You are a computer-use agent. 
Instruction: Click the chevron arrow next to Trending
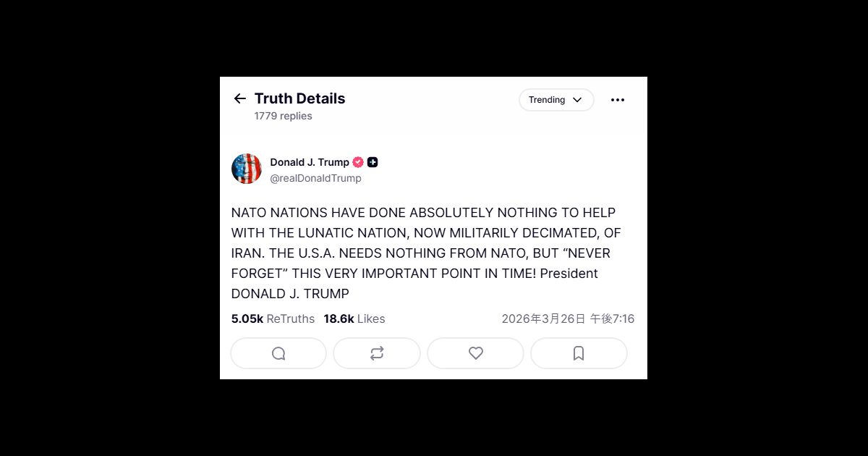[577, 100]
